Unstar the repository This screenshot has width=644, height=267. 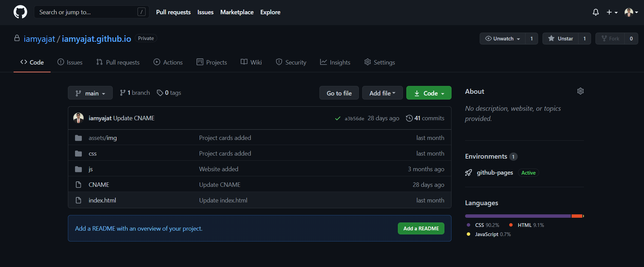[560, 38]
